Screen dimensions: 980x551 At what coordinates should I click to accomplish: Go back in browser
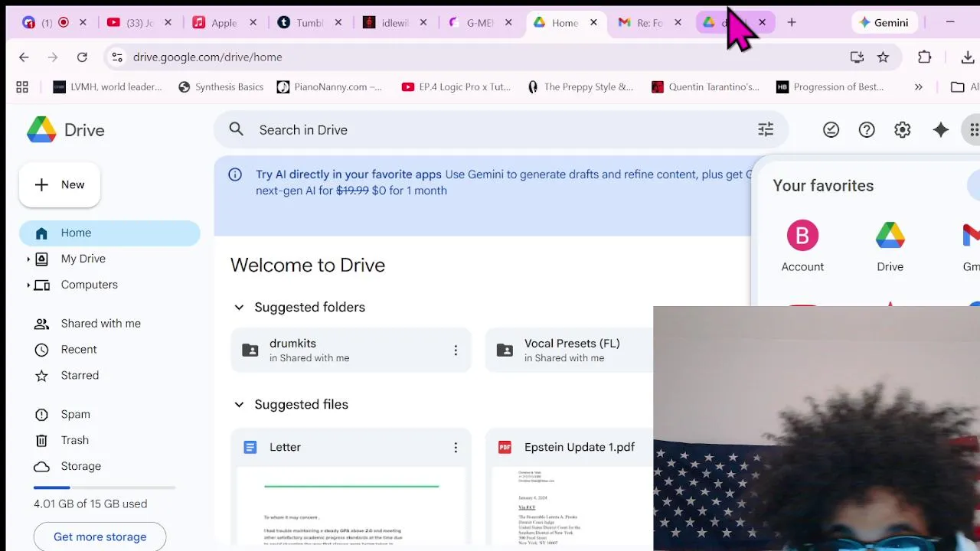[24, 57]
